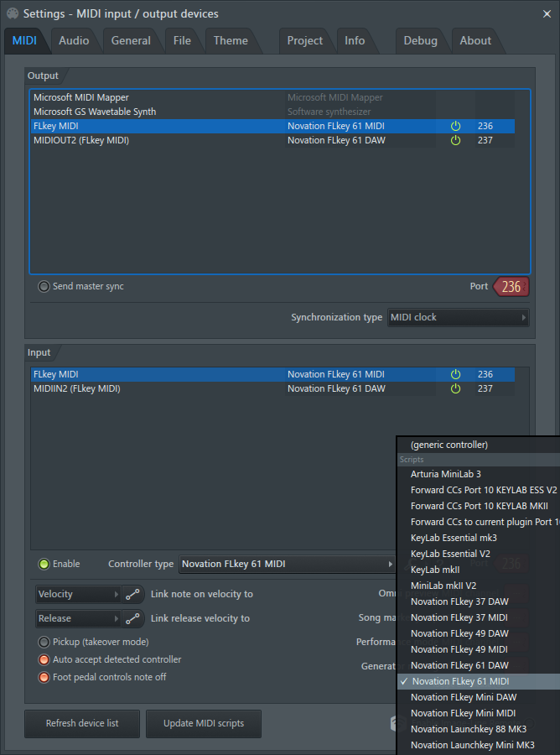
Task: Select MIDIIN2 (FLkey MIDI) input row
Action: tap(272, 388)
